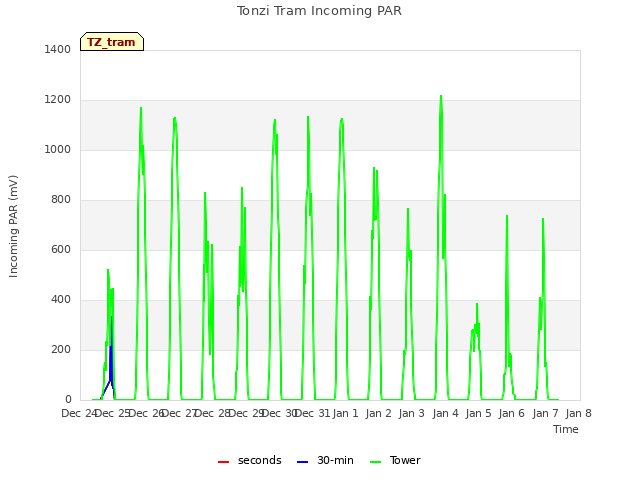Click the Jan 1 x-axis label

pyautogui.click(x=345, y=413)
